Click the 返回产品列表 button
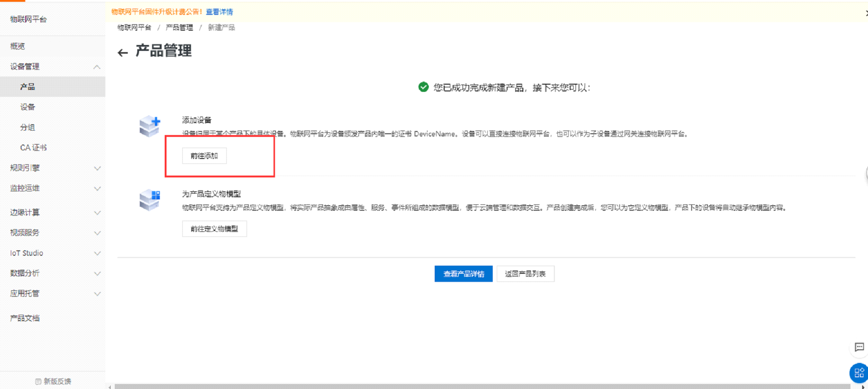868x389 pixels. tap(525, 274)
